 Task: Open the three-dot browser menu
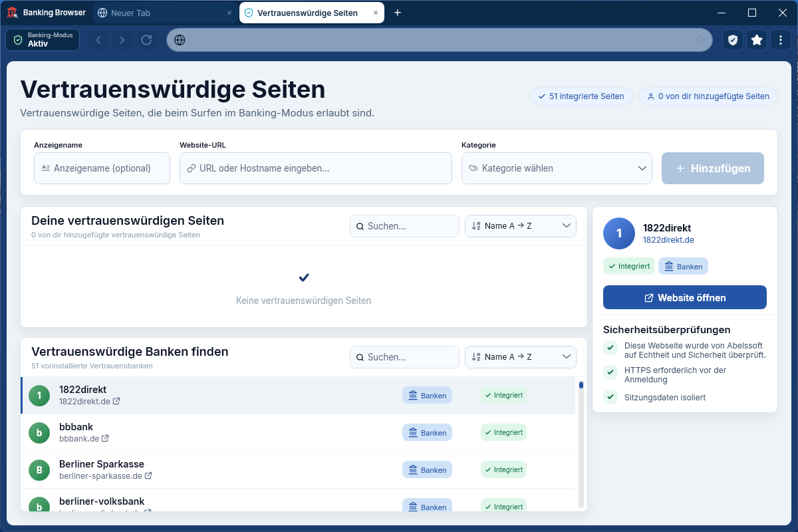[781, 40]
